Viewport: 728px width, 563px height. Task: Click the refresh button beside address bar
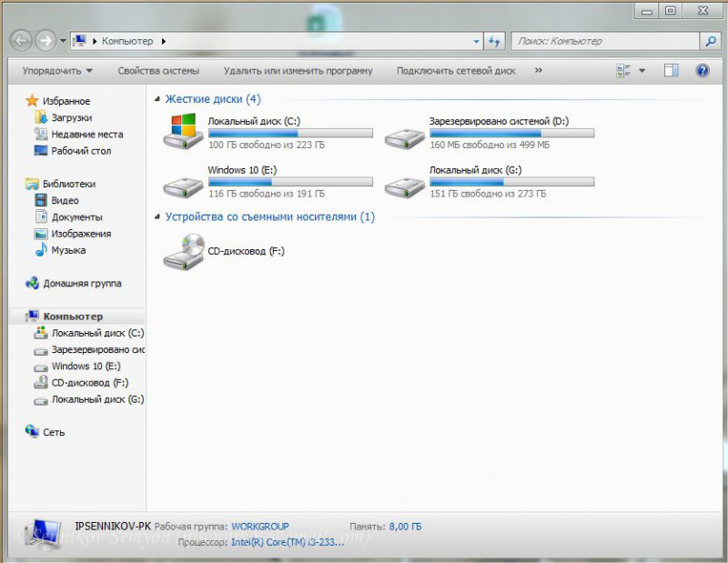coord(494,41)
